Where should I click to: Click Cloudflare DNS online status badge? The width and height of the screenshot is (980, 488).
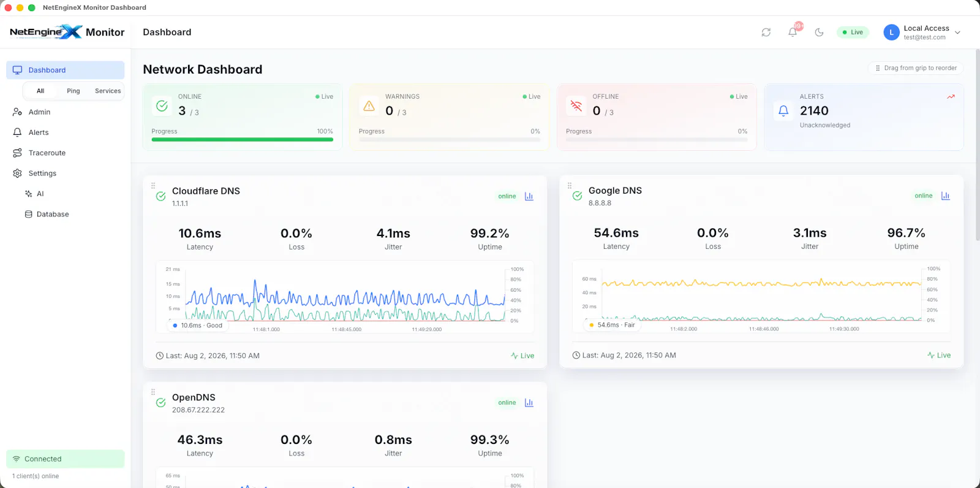click(x=507, y=196)
